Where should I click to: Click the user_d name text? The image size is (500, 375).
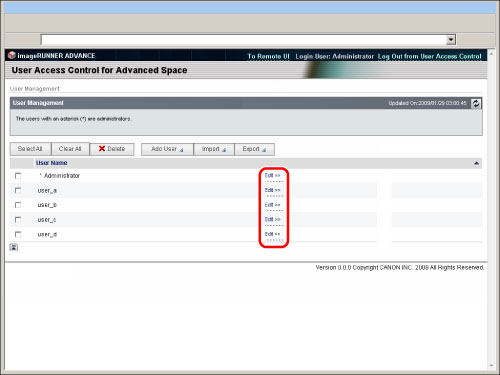pyautogui.click(x=47, y=235)
